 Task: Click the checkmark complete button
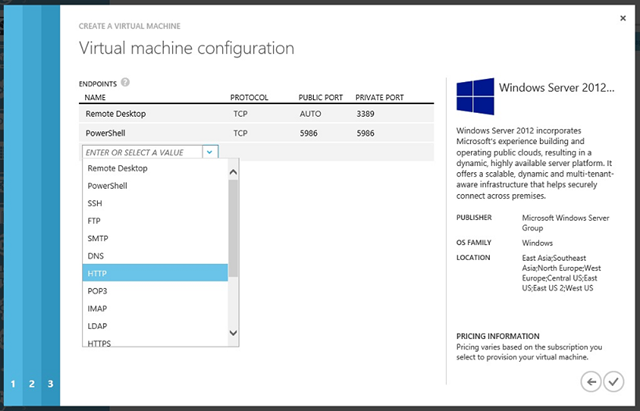pyautogui.click(x=613, y=382)
